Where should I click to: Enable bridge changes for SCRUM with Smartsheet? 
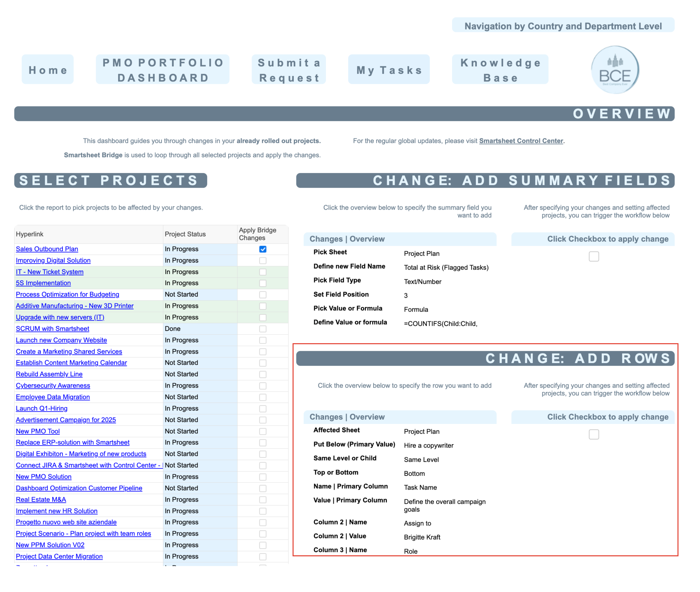263,329
